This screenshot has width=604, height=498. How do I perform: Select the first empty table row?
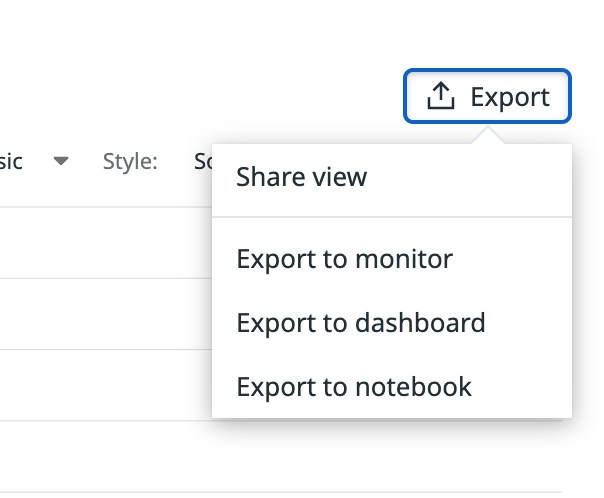tap(106, 243)
